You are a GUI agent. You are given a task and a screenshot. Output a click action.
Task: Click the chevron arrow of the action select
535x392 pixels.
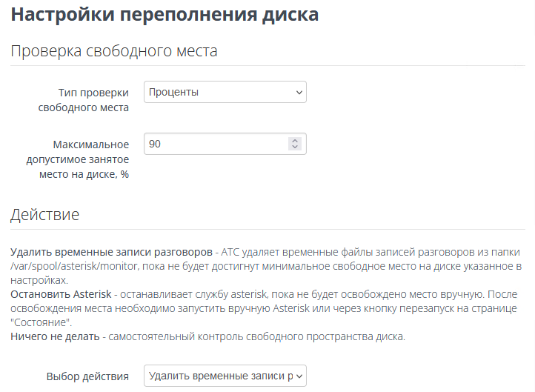pyautogui.click(x=299, y=376)
